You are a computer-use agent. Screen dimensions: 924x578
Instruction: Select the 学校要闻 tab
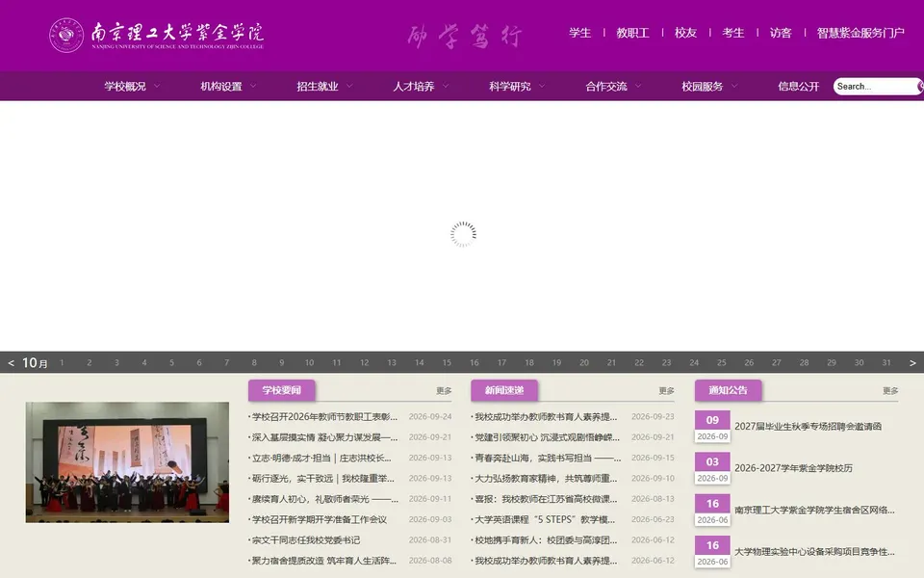(x=282, y=390)
